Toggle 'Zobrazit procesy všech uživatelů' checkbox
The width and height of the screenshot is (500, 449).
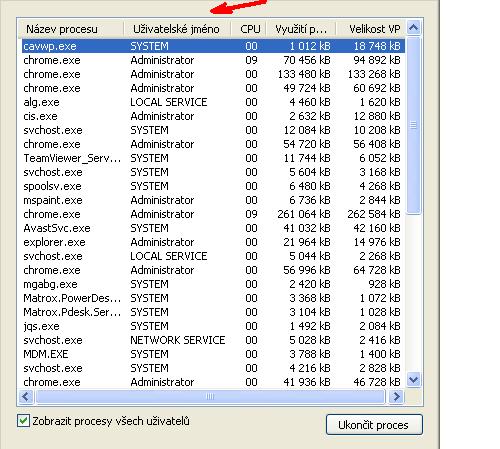click(x=24, y=421)
